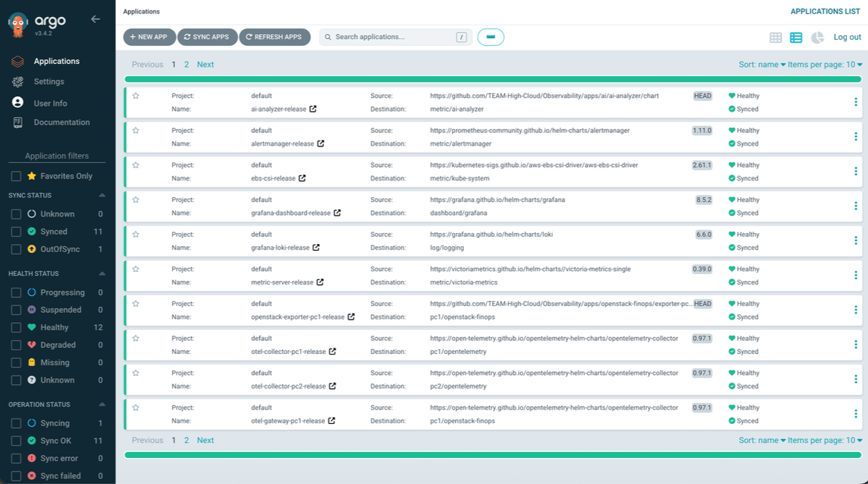Viewport: 868px width, 484px height.
Task: Click Next in the top pagination
Action: pyautogui.click(x=205, y=65)
